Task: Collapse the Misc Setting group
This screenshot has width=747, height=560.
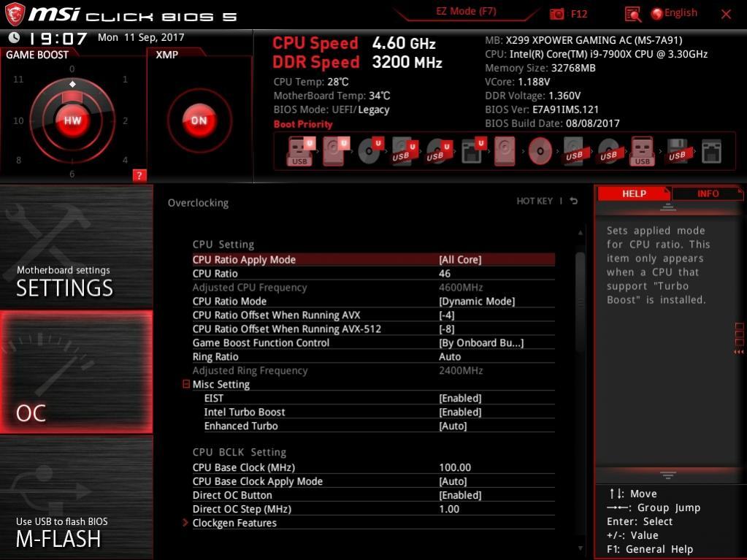Action: point(186,384)
